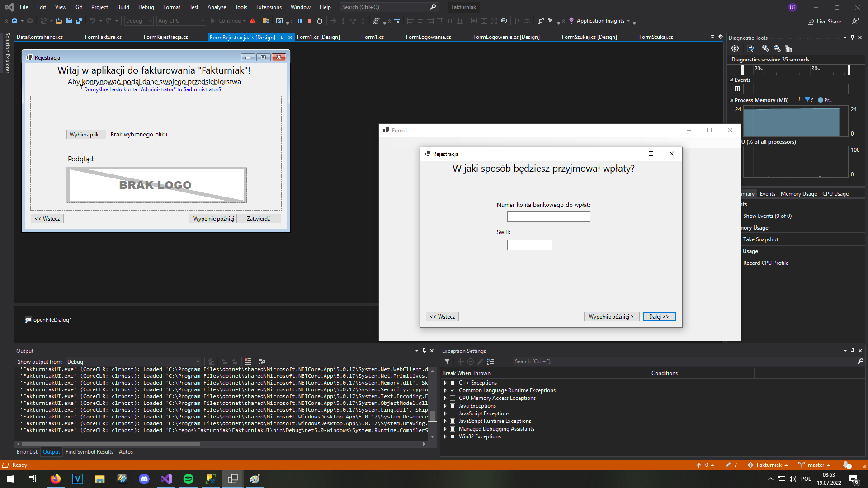868x488 pixels.
Task: Expand Common Language Runtime Exceptions node
Action: [445, 390]
